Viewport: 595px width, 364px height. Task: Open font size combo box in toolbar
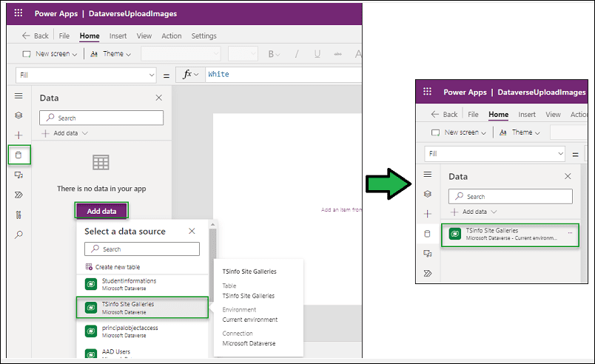click(x=243, y=53)
